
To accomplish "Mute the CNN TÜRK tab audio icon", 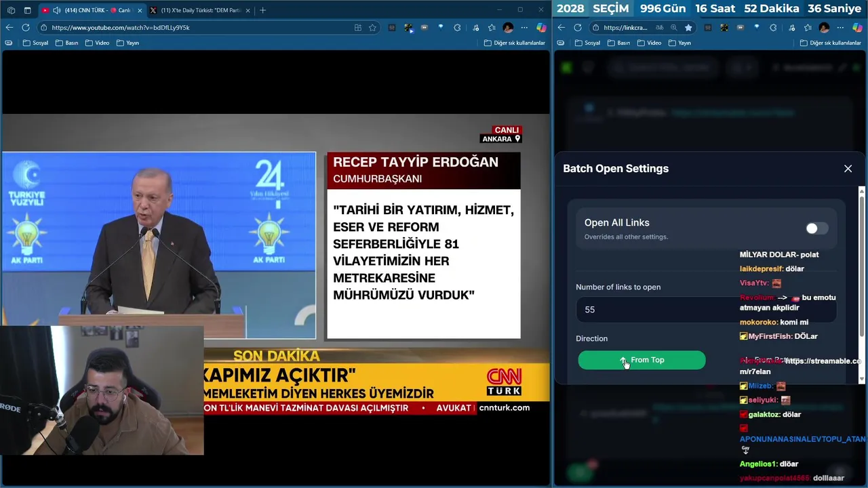I will [56, 10].
